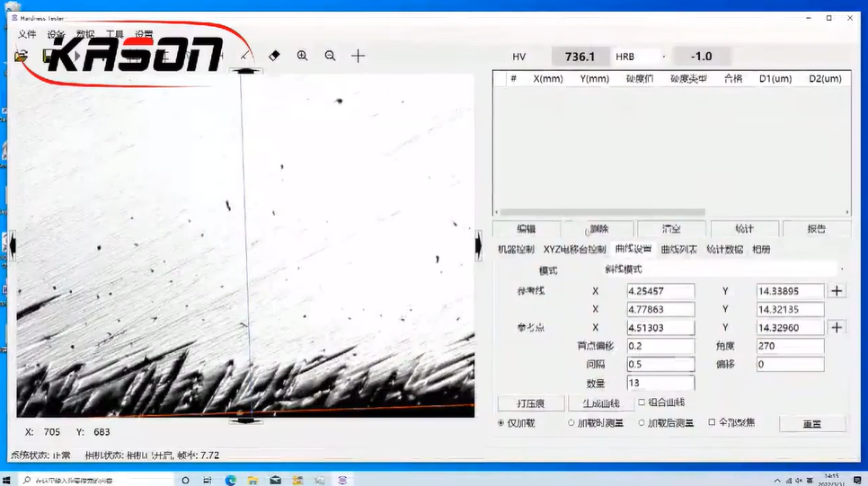Click the bottom measurement line handle
The image size is (868, 486).
246,420
